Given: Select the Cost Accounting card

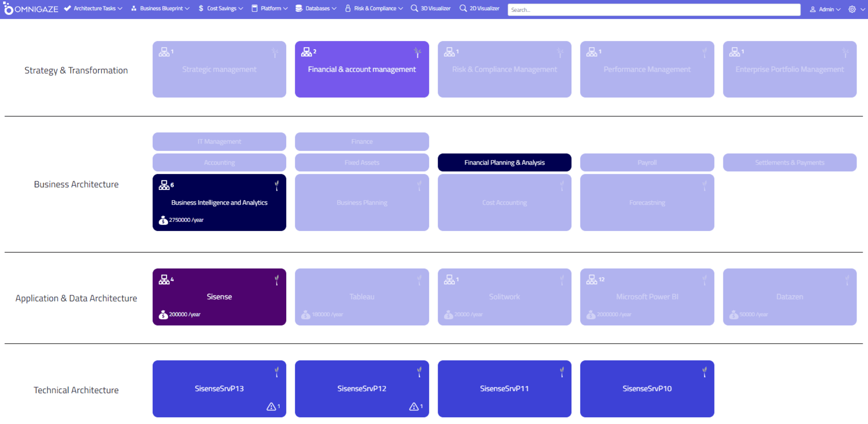Looking at the screenshot, I should (505, 203).
